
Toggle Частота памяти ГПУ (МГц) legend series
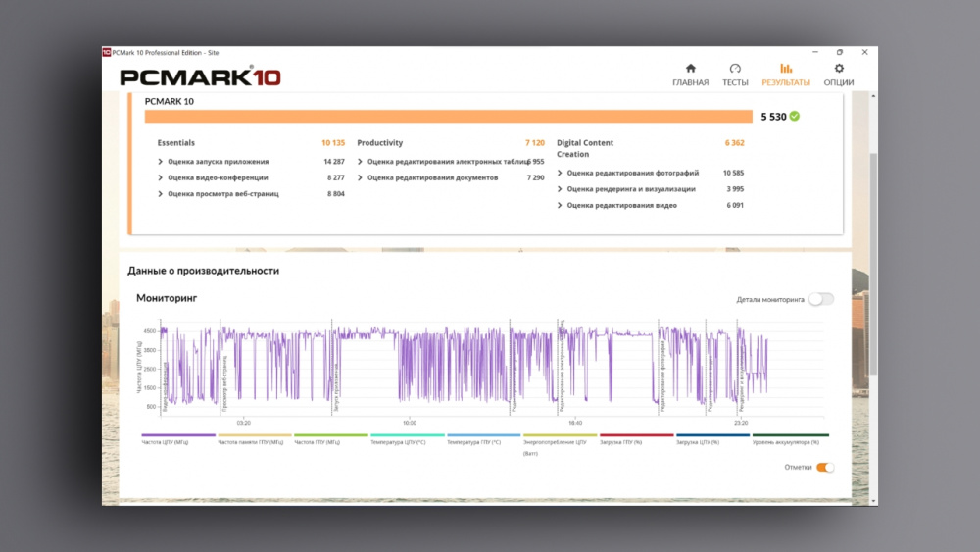(255, 439)
